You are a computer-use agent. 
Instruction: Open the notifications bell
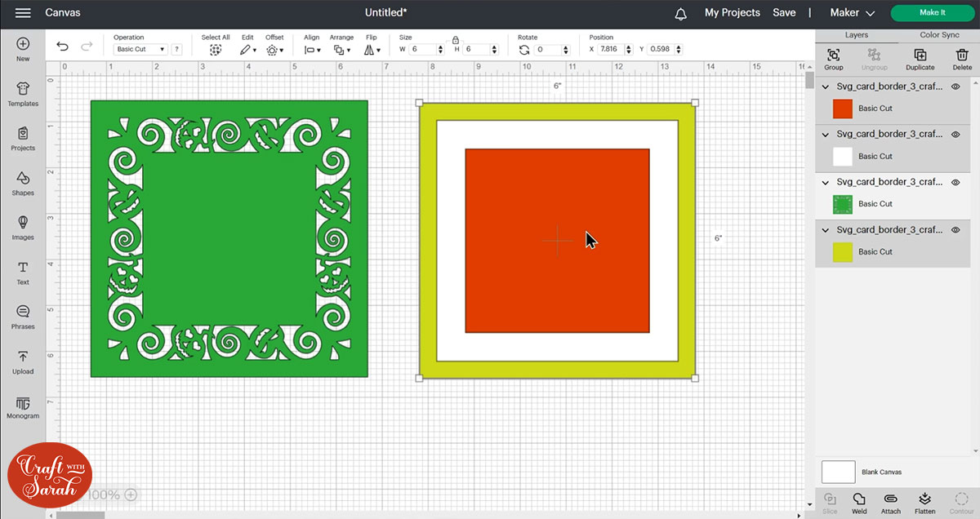pos(681,14)
